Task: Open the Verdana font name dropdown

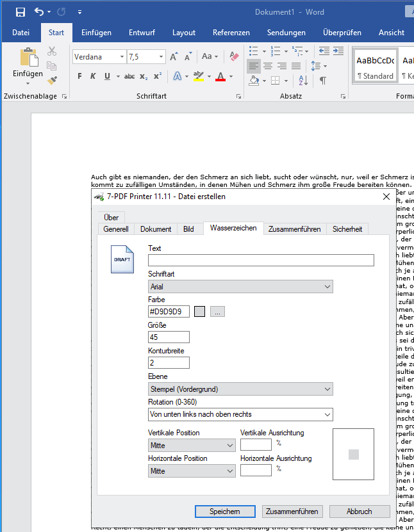Action: point(122,57)
